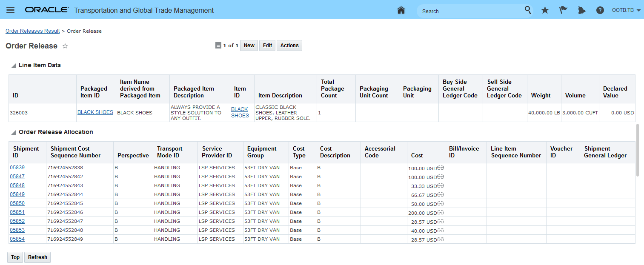Open the BLACK SHOES Packaged Item ID link
The image size is (644, 265).
[95, 112]
